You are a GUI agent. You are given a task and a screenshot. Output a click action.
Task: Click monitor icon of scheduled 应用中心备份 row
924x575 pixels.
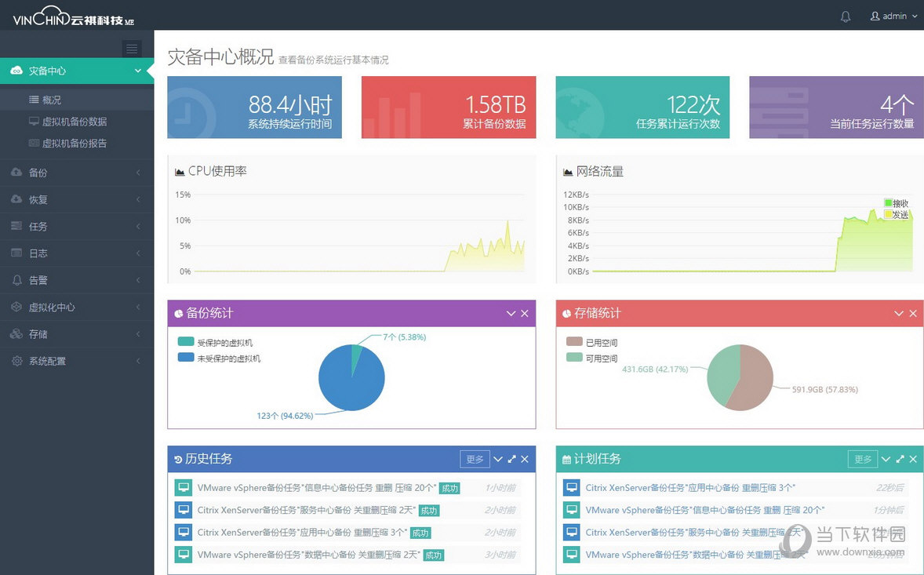[x=572, y=488]
